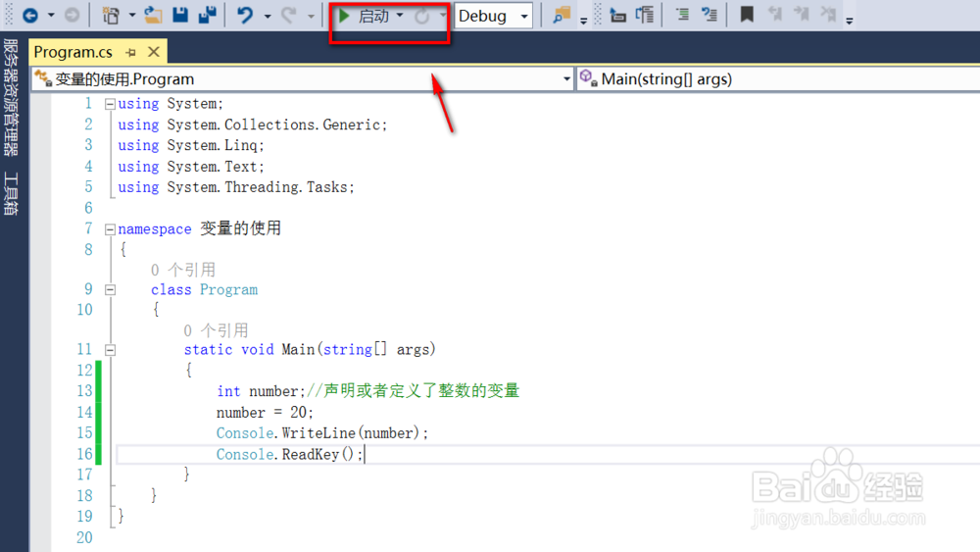
Task: Open the text editor toolbar overflow arrow
Action: coord(849,21)
